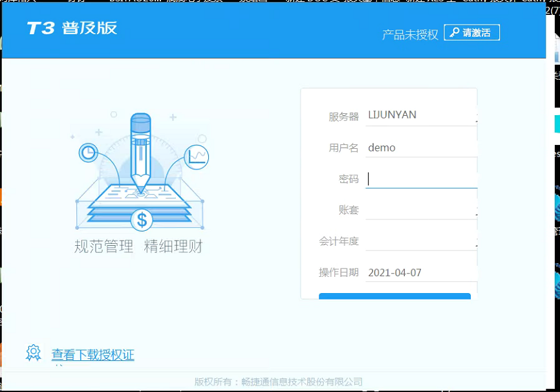Click the 请激活 activation button

click(x=471, y=32)
